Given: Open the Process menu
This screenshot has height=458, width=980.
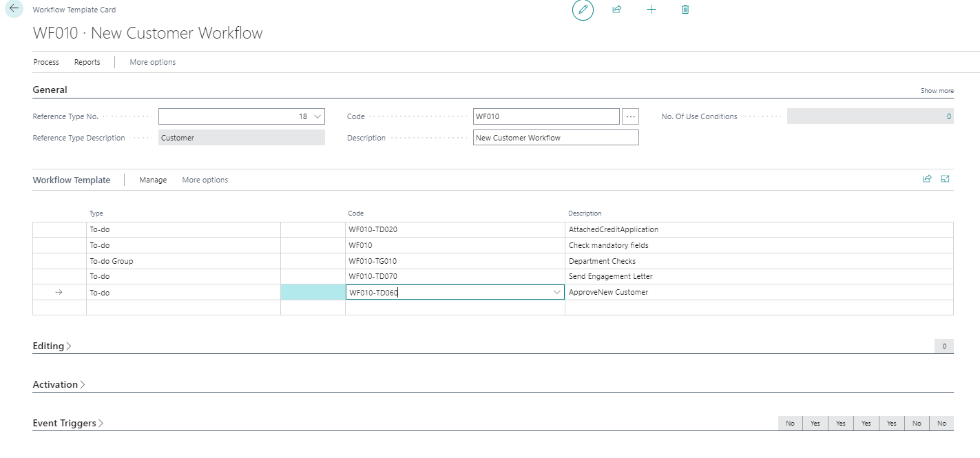Looking at the screenshot, I should click(46, 62).
